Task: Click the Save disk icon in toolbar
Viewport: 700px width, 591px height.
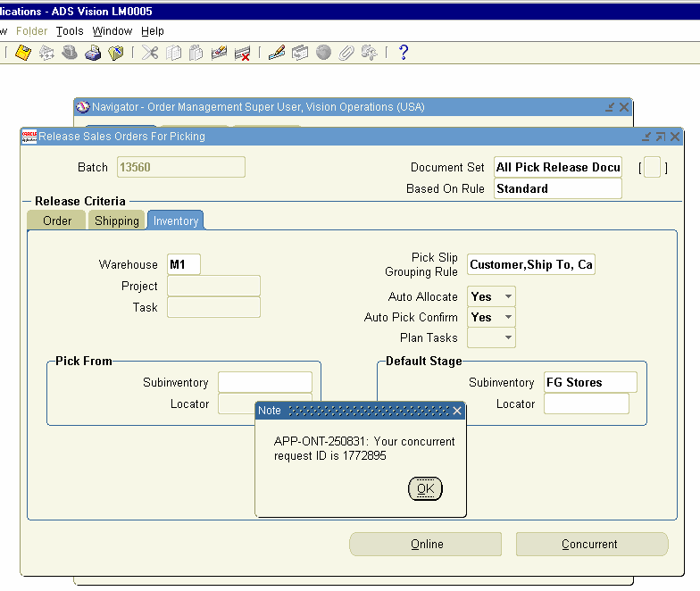Action: pos(23,53)
